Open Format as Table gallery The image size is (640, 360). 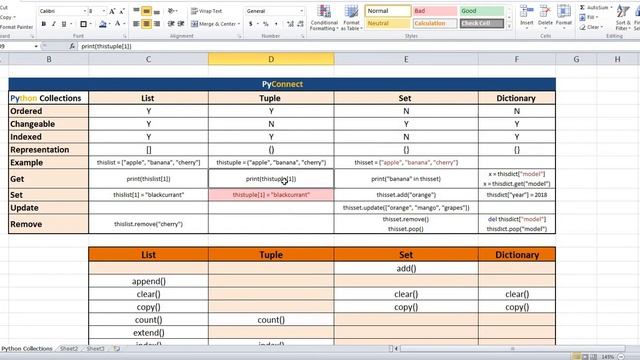coord(351,18)
